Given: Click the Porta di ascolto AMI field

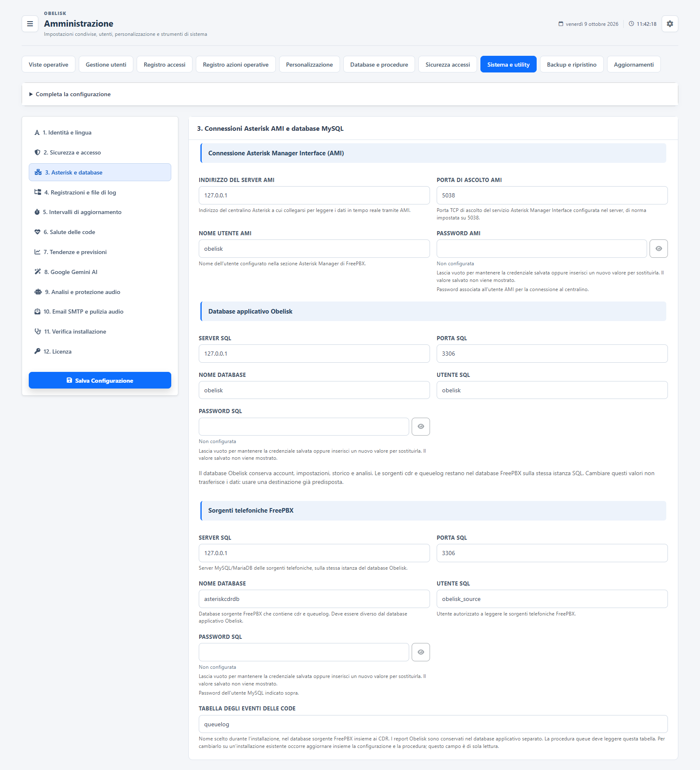Looking at the screenshot, I should click(x=552, y=195).
